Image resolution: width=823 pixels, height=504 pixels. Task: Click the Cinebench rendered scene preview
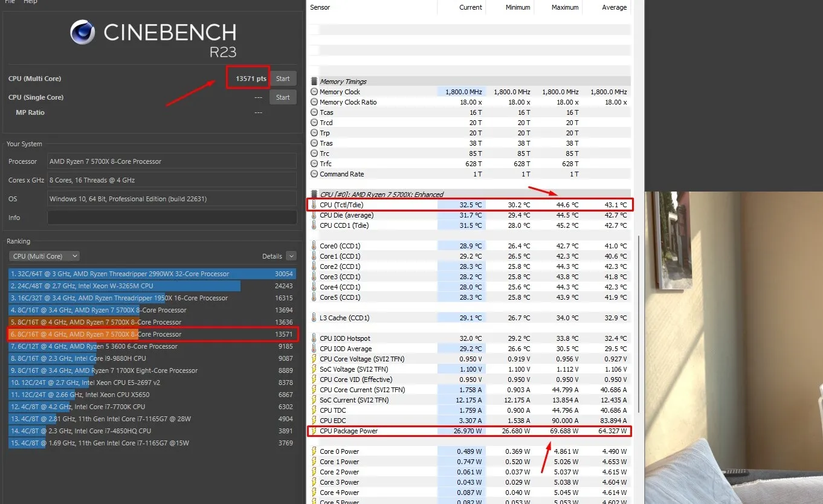(x=734, y=347)
